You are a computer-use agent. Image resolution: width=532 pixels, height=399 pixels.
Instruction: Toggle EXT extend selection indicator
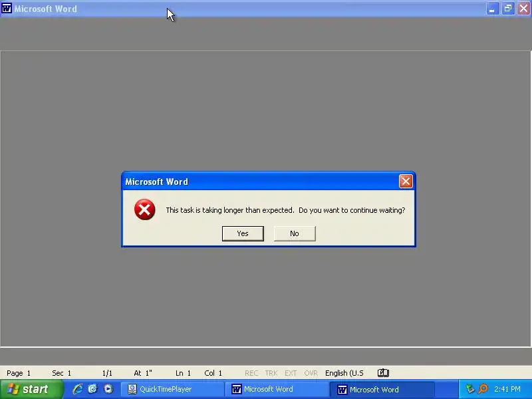pyautogui.click(x=291, y=373)
